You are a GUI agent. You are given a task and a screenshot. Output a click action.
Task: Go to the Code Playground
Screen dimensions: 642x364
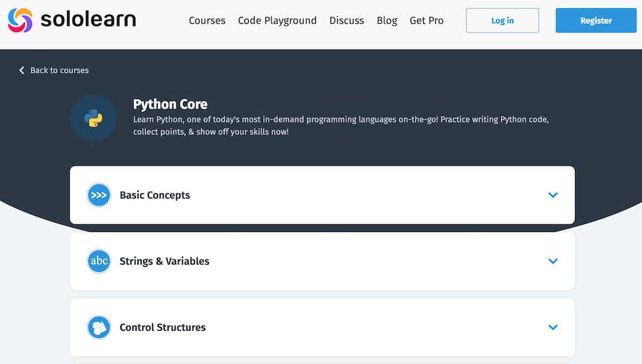click(x=277, y=20)
